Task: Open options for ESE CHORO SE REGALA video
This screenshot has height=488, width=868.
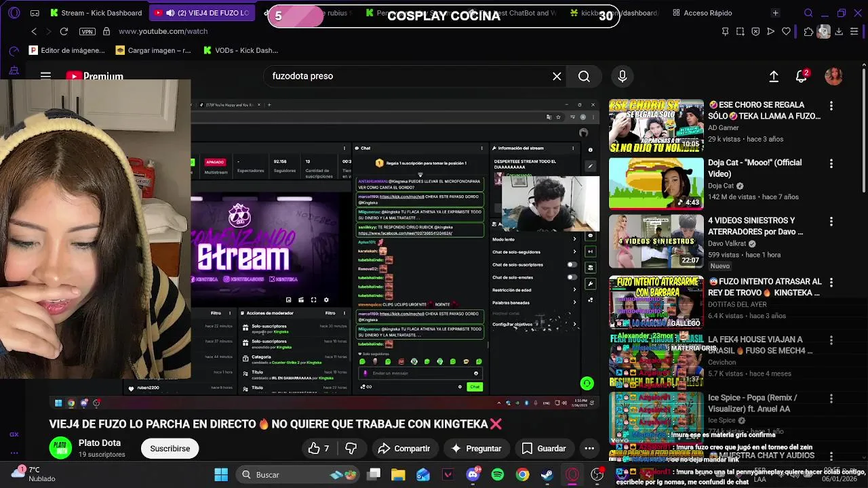Action: [x=831, y=106]
